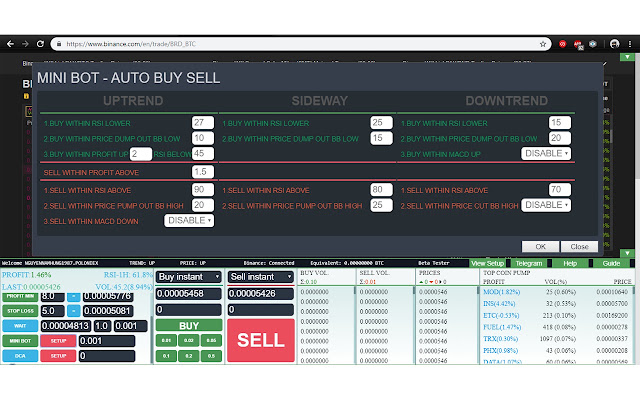This screenshot has height=400, width=640.
Task: Edit Uptrend RSI below value 45
Action: (202, 153)
